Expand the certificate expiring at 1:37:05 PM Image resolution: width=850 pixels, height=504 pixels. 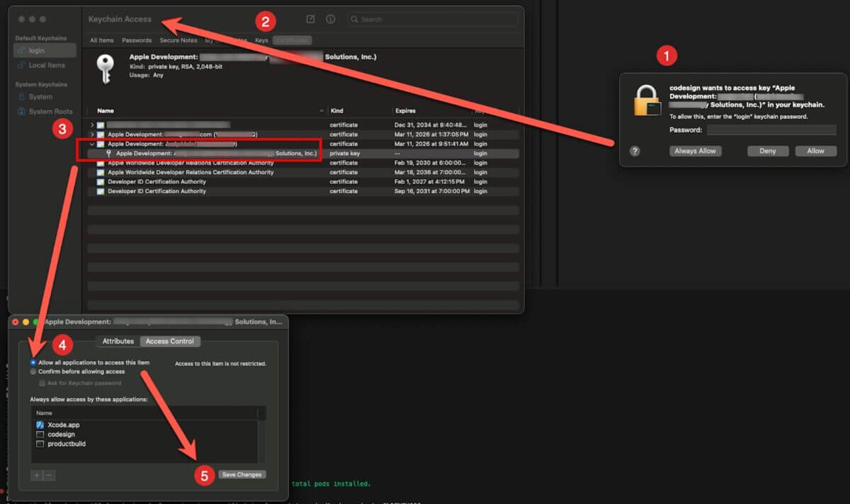coord(92,134)
